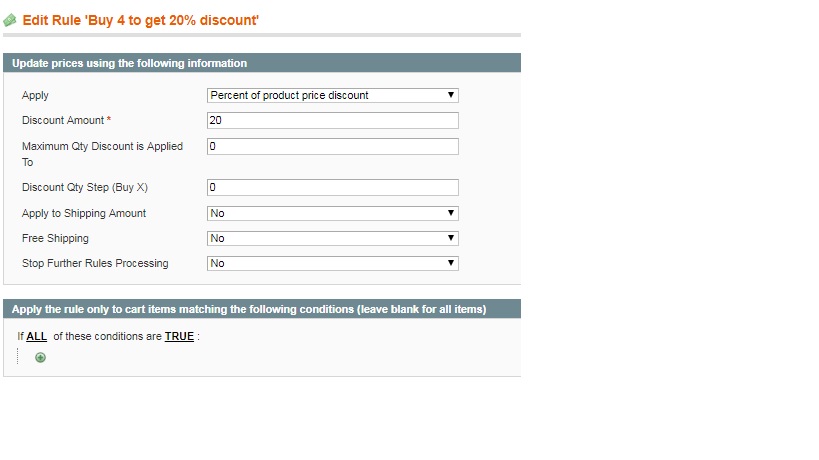Click the TRUE condition value link
Image resolution: width=819 pixels, height=460 pixels.
(x=179, y=337)
